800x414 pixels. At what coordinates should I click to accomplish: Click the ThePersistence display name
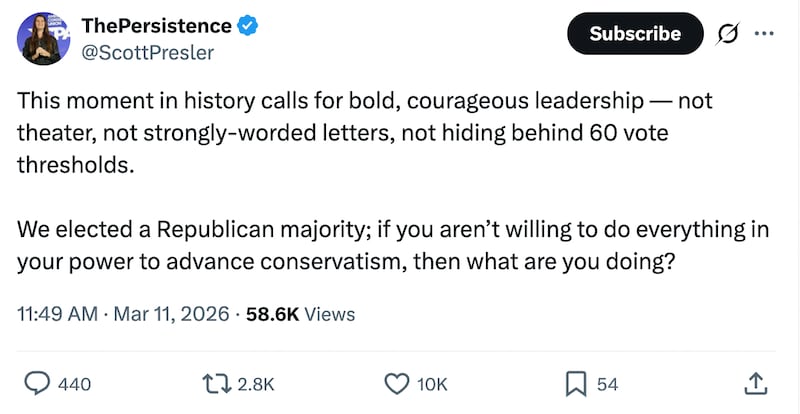click(x=155, y=26)
